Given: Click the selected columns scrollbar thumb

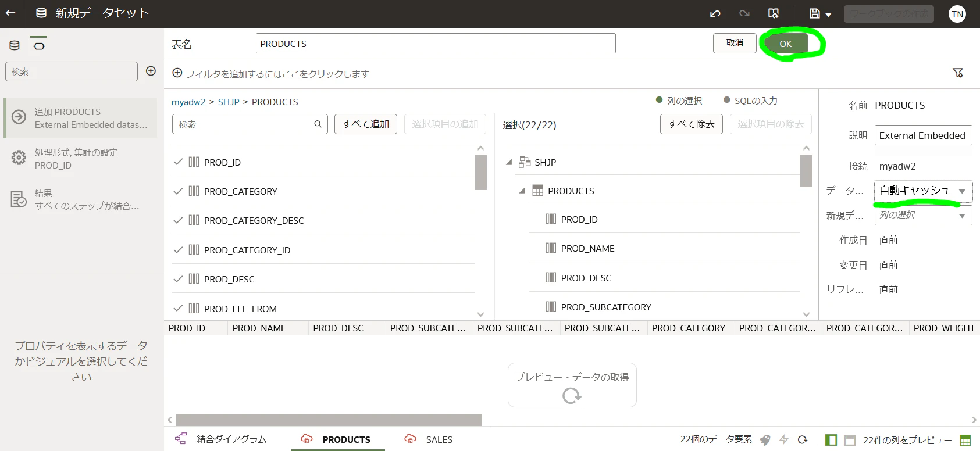Looking at the screenshot, I should coord(806,171).
